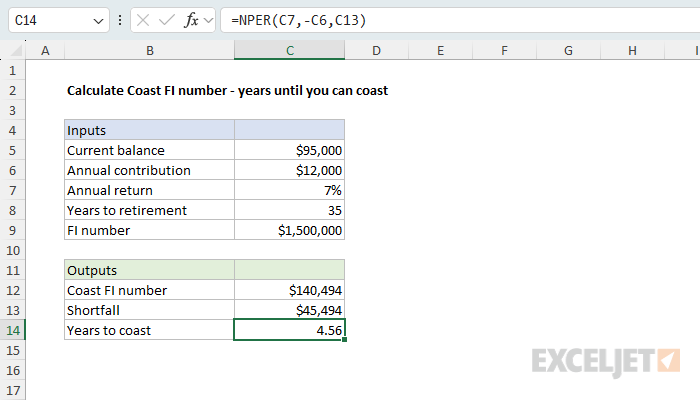Expand the dropdown arrow beside fx
700x400 pixels.
point(208,21)
